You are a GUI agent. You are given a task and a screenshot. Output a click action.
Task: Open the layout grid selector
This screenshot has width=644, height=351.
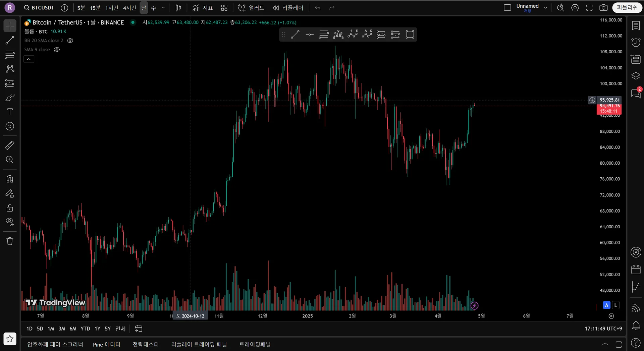pos(224,8)
